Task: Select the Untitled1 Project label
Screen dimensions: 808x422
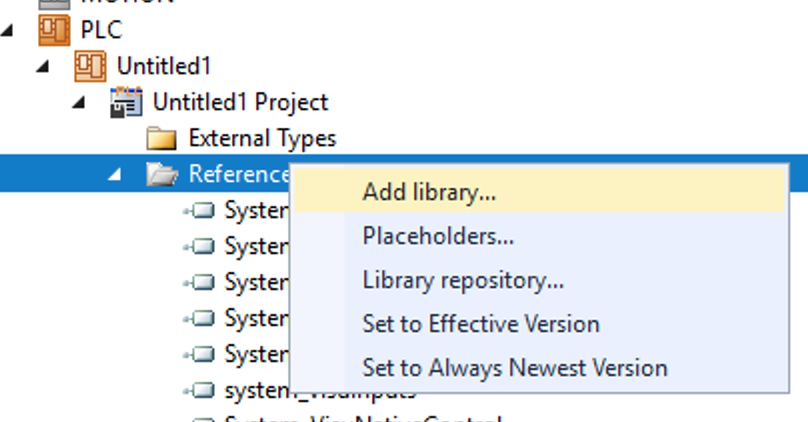Action: coord(240,102)
